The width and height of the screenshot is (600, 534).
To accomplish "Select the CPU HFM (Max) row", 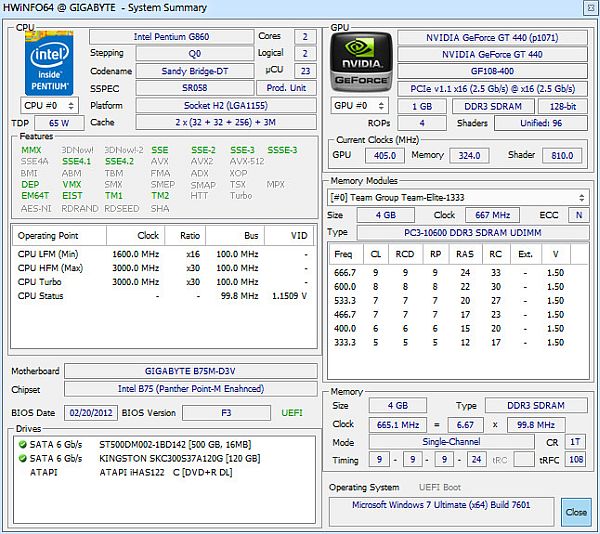I will [163, 268].
